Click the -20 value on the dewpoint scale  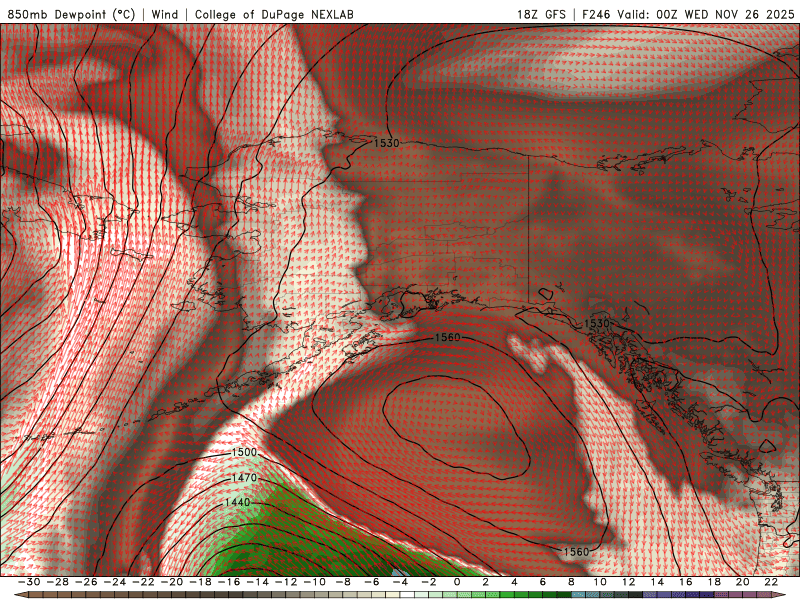coord(171,582)
